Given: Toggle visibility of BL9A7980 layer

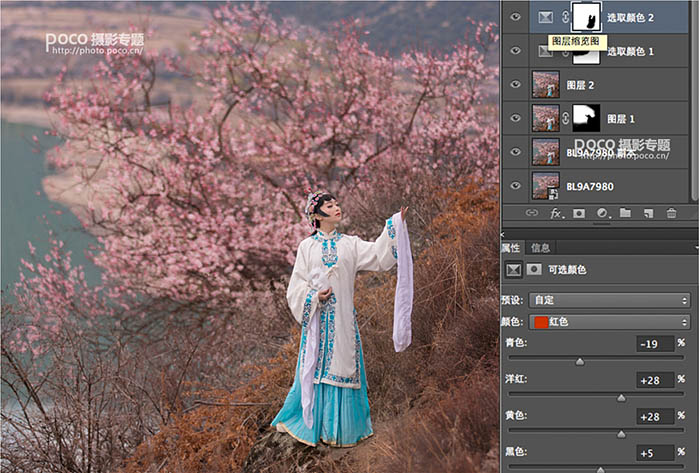Looking at the screenshot, I should point(516,185).
